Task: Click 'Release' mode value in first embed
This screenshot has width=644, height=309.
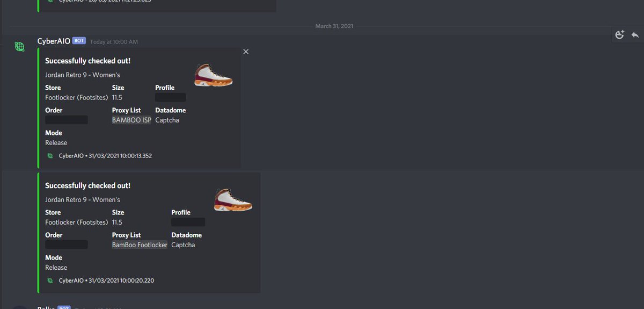Action: [56, 142]
